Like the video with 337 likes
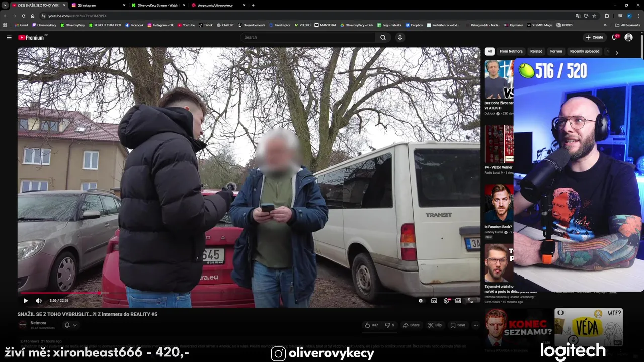 (371, 325)
